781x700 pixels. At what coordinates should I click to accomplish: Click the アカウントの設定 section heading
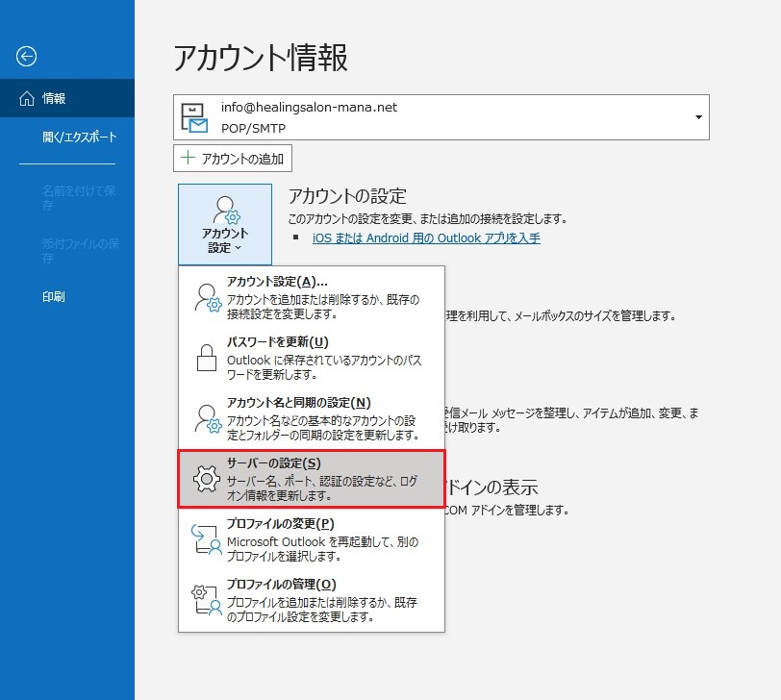[347, 196]
